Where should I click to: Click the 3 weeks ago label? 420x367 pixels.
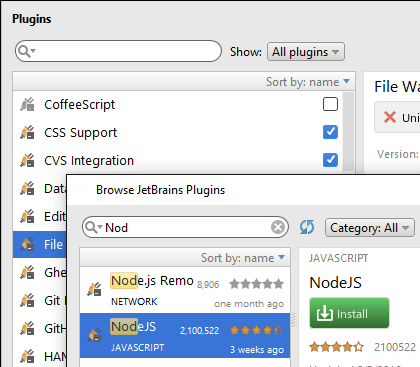pos(257,350)
